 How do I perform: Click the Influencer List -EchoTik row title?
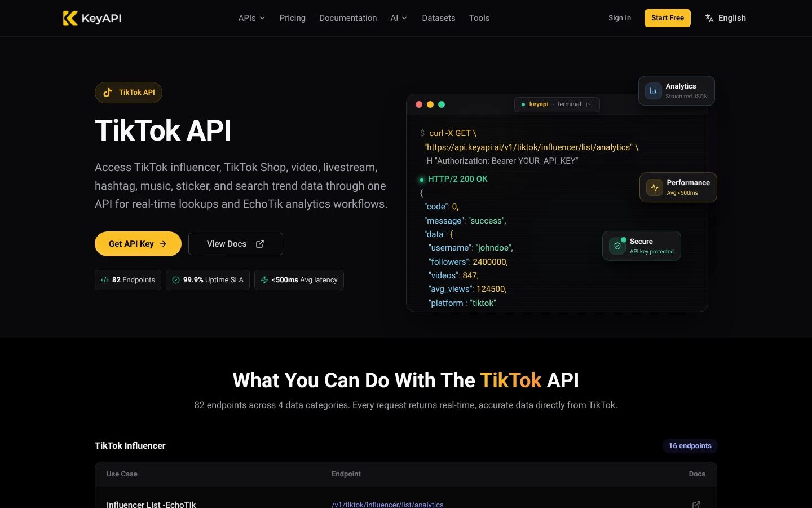(151, 505)
